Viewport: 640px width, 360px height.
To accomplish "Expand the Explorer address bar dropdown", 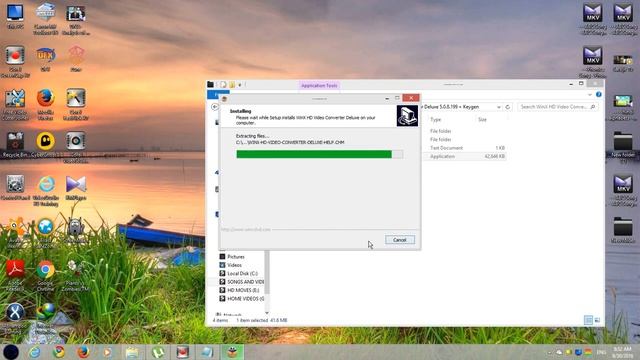I will point(499,107).
